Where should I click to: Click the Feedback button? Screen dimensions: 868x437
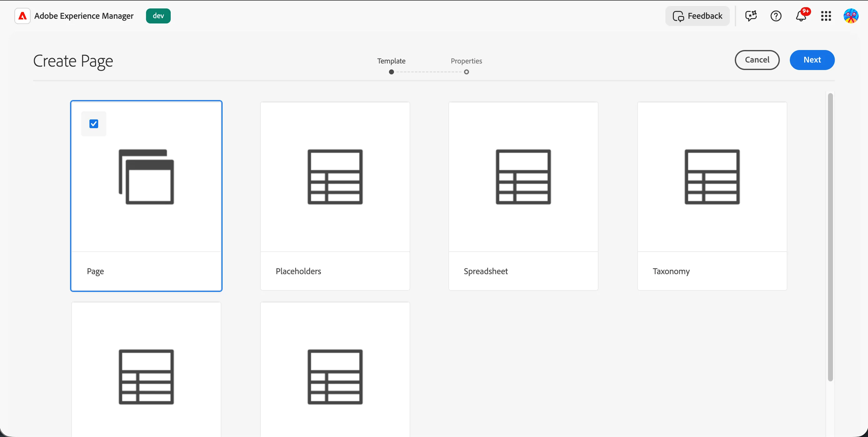(x=697, y=16)
